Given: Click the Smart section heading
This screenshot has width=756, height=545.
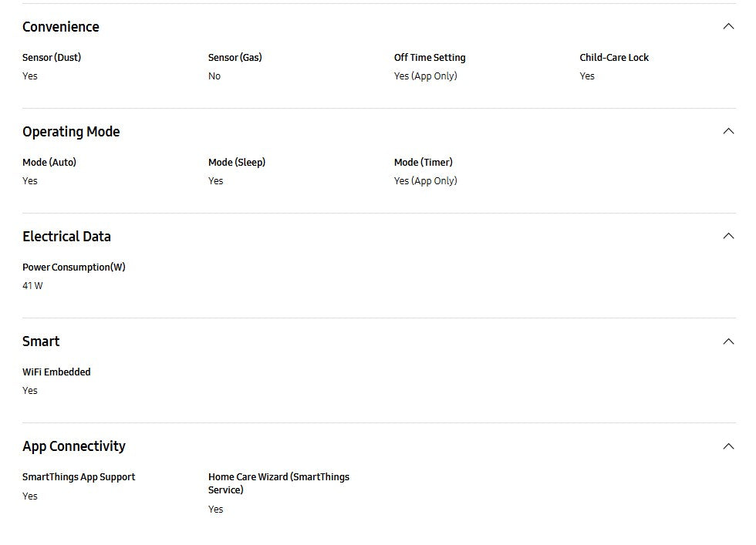Looking at the screenshot, I should coord(41,341).
